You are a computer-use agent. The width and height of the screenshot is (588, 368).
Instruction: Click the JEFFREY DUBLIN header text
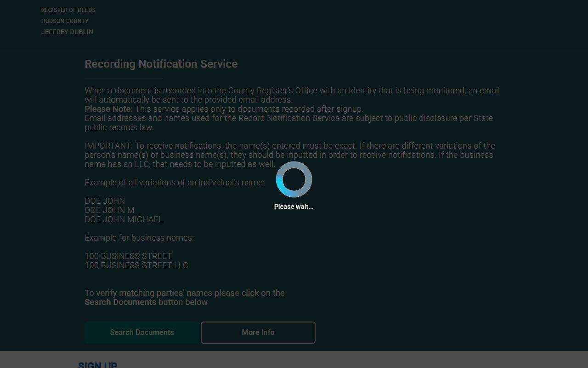click(67, 32)
